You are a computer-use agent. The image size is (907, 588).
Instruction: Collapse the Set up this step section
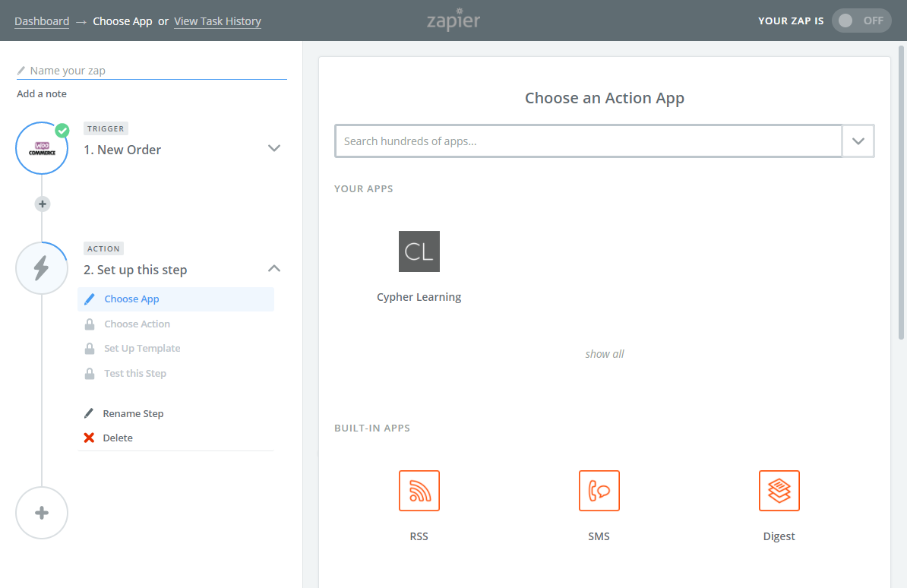[x=274, y=268]
